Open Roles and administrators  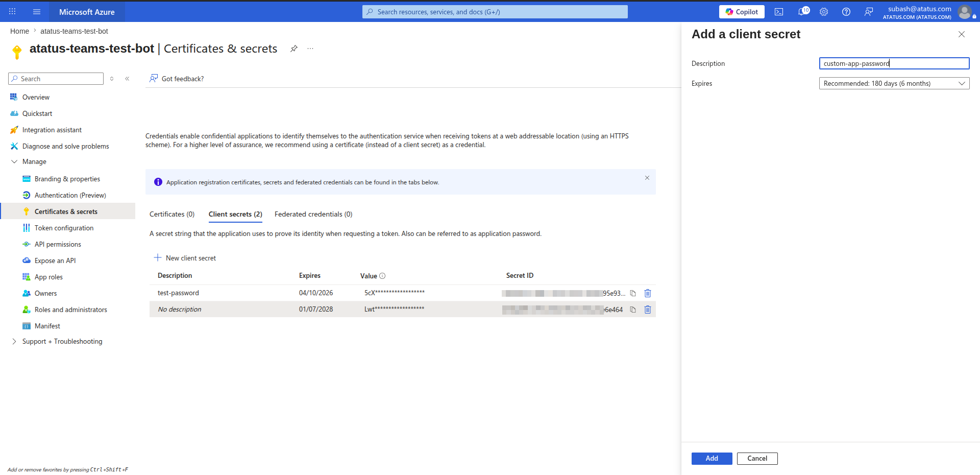71,310
